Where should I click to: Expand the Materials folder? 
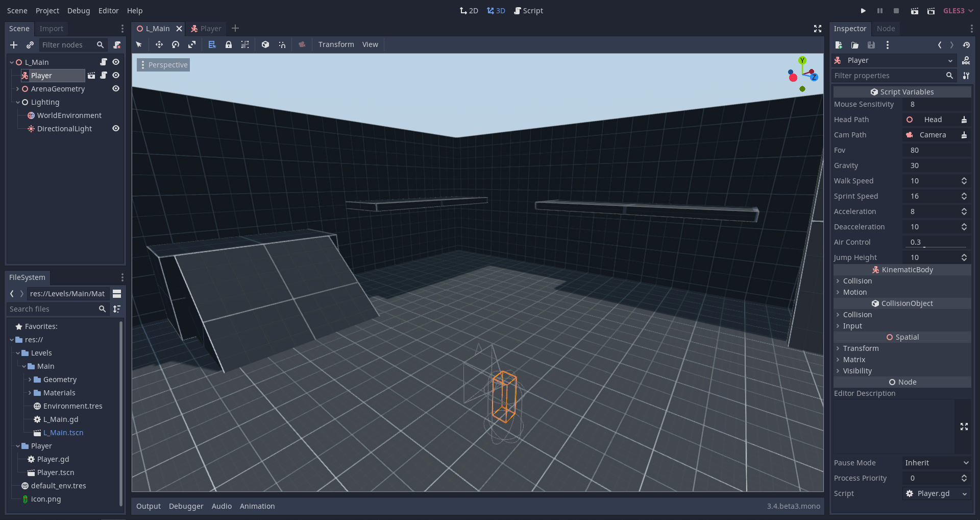[30, 393]
